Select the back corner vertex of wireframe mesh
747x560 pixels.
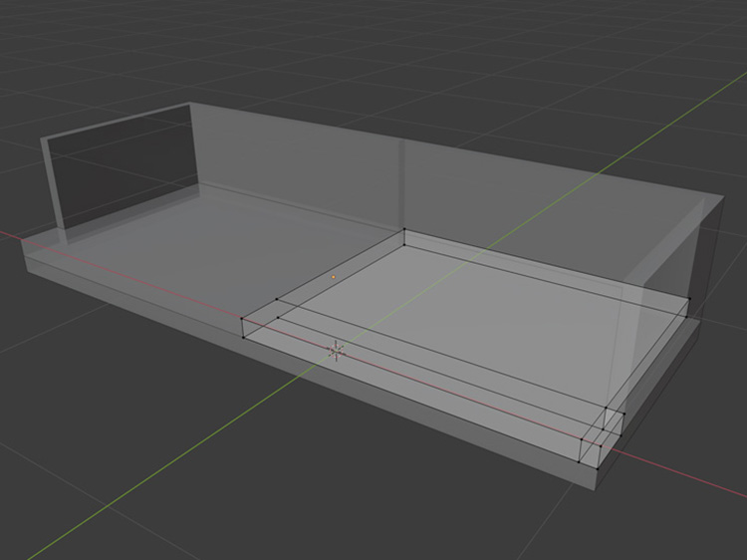[404, 231]
